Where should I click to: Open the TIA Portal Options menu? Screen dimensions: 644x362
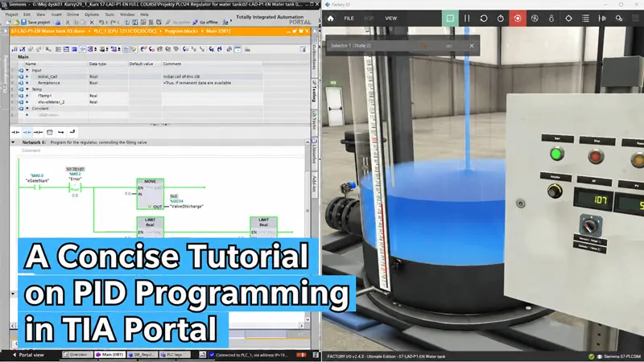(x=92, y=14)
